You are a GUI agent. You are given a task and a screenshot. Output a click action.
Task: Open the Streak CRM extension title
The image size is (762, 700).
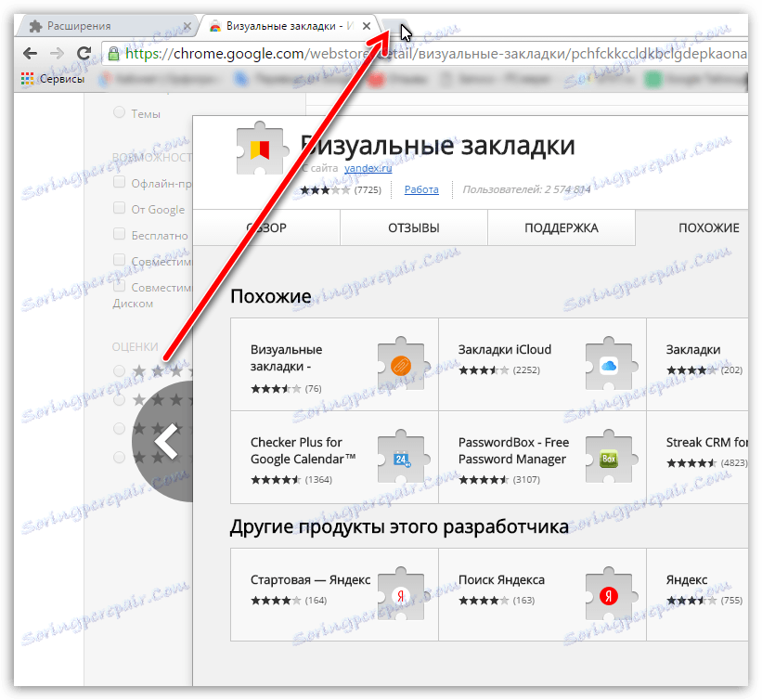(706, 442)
